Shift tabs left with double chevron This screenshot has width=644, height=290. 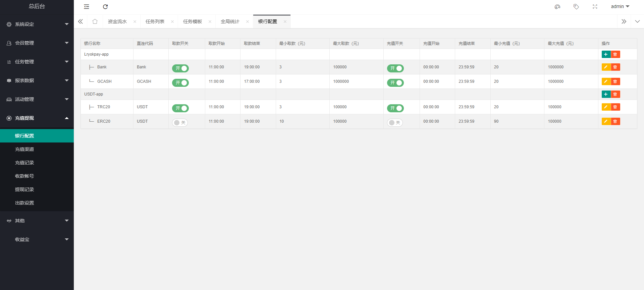[80, 21]
